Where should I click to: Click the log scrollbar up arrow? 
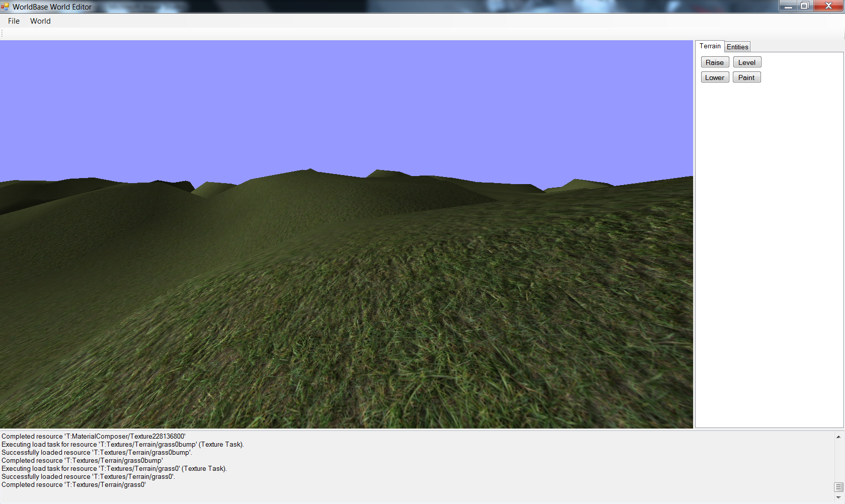[838, 437]
